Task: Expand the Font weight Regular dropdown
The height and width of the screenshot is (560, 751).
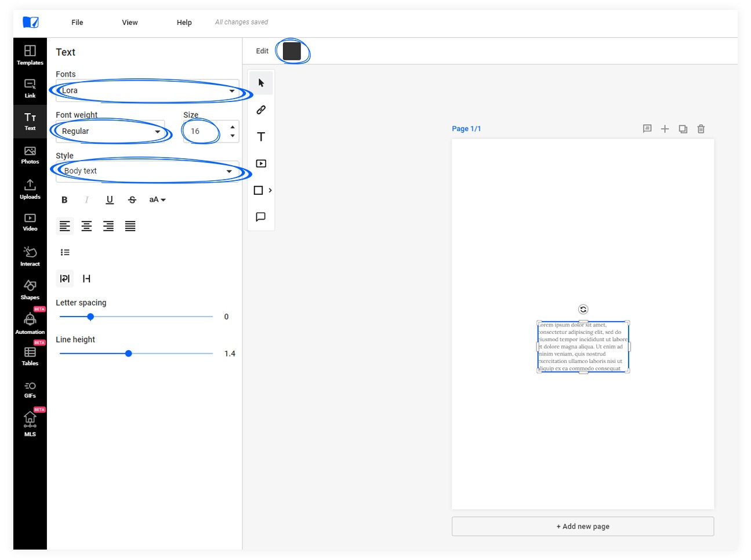Action: tap(110, 132)
